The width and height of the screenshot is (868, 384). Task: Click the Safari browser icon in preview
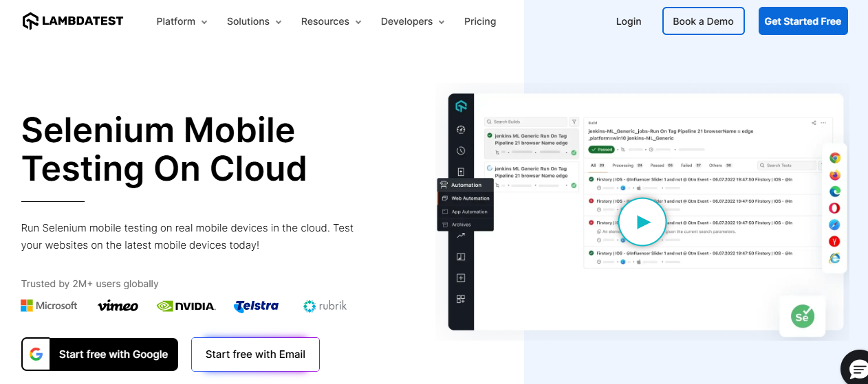point(834,225)
